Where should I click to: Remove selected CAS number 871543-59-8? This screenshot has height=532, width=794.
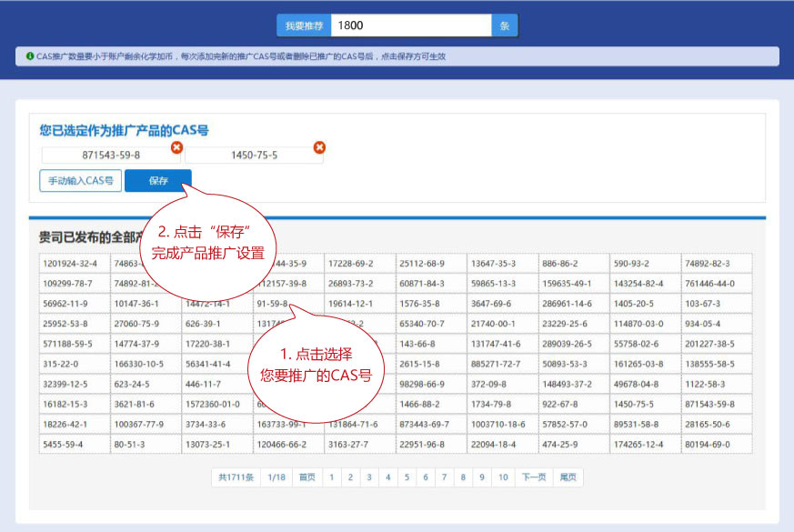coord(176,147)
